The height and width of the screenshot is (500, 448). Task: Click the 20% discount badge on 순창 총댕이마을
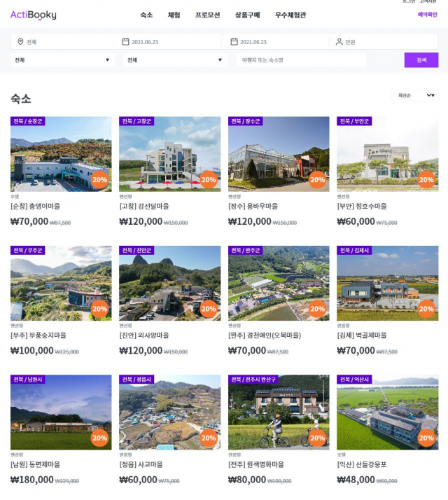pyautogui.click(x=100, y=180)
